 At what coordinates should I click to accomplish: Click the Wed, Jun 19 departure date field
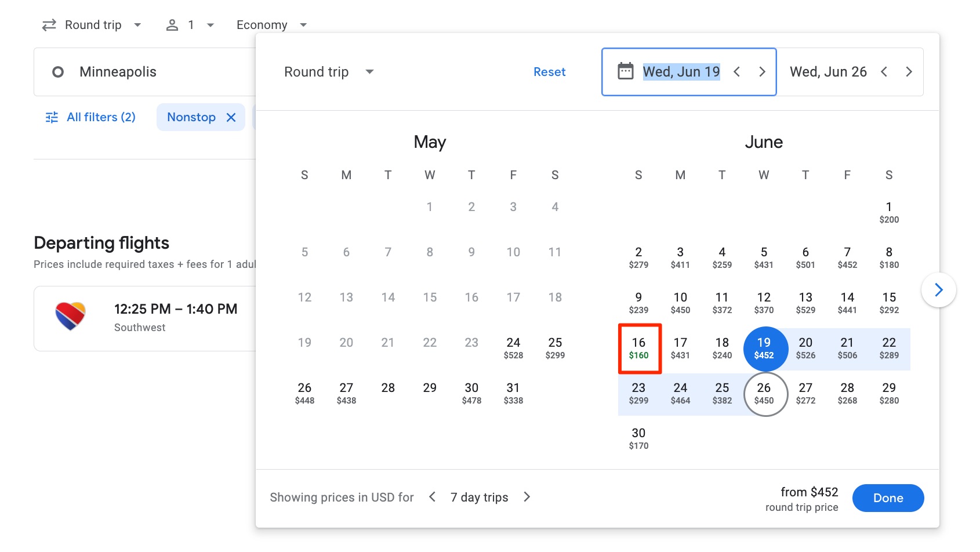[x=681, y=71]
